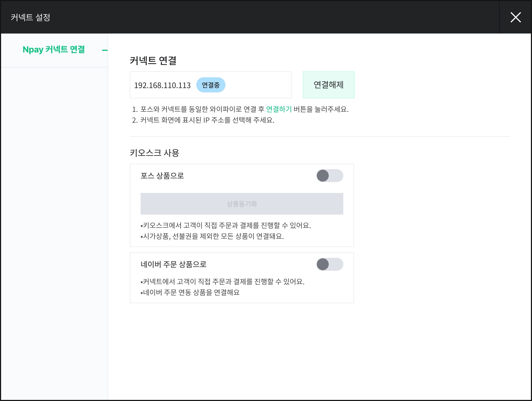The height and width of the screenshot is (401, 532).
Task: Click the 네이버 주문 상품으로 label text
Action: click(174, 264)
